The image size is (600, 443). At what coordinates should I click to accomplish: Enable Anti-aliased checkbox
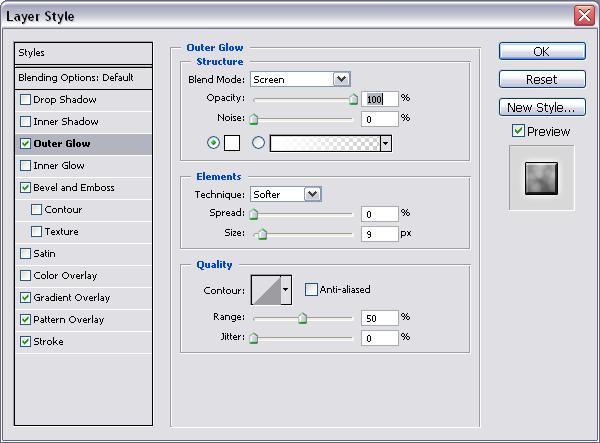(x=311, y=290)
